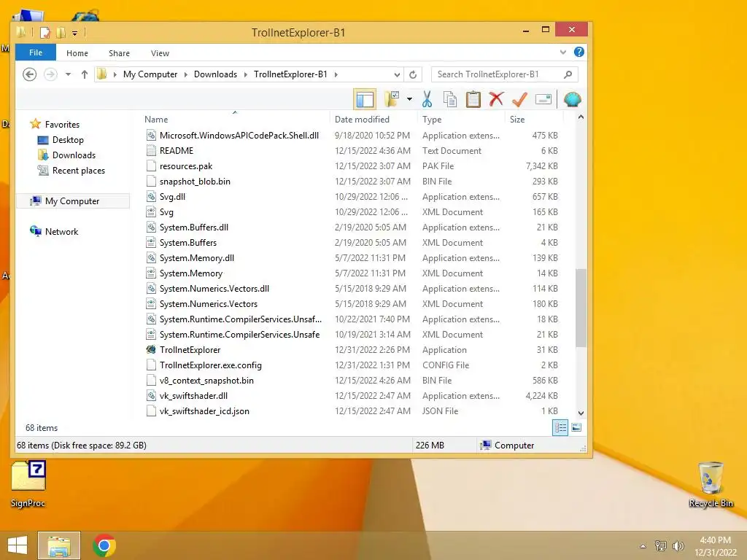Click the volume speaker tray icon
The height and width of the screenshot is (560, 747).
coord(678,545)
